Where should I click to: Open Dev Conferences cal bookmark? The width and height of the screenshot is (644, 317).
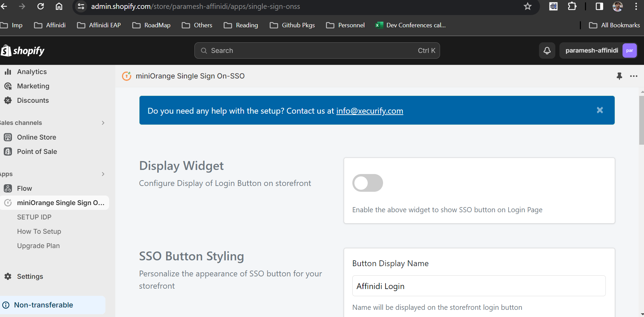(410, 25)
